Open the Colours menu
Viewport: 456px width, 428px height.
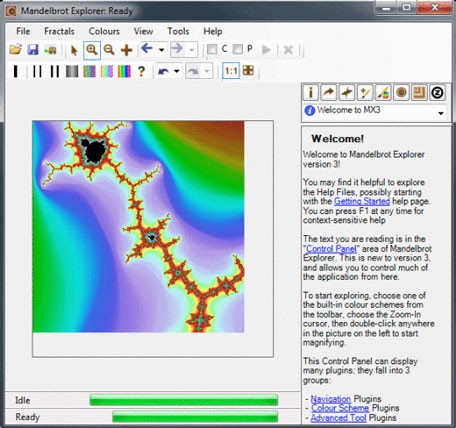tap(104, 31)
